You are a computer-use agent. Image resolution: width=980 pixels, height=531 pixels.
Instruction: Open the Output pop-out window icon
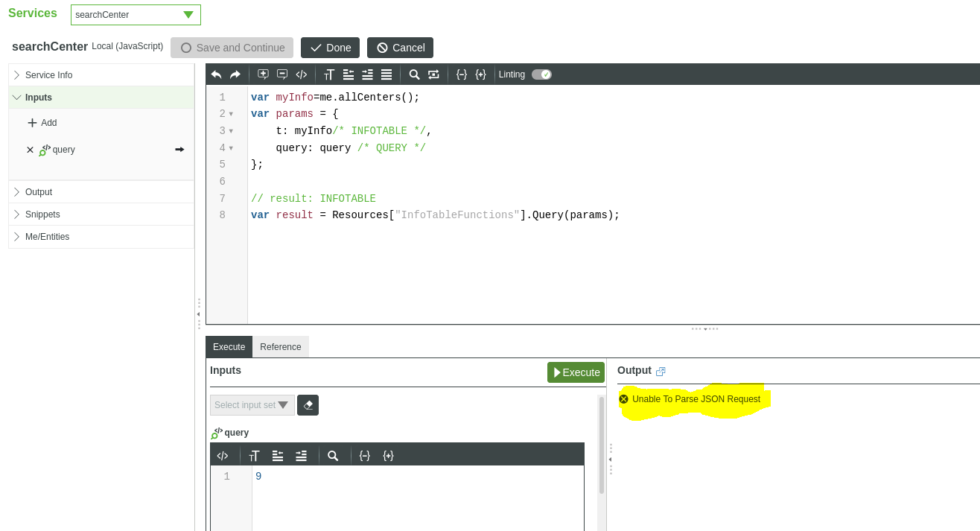click(661, 371)
